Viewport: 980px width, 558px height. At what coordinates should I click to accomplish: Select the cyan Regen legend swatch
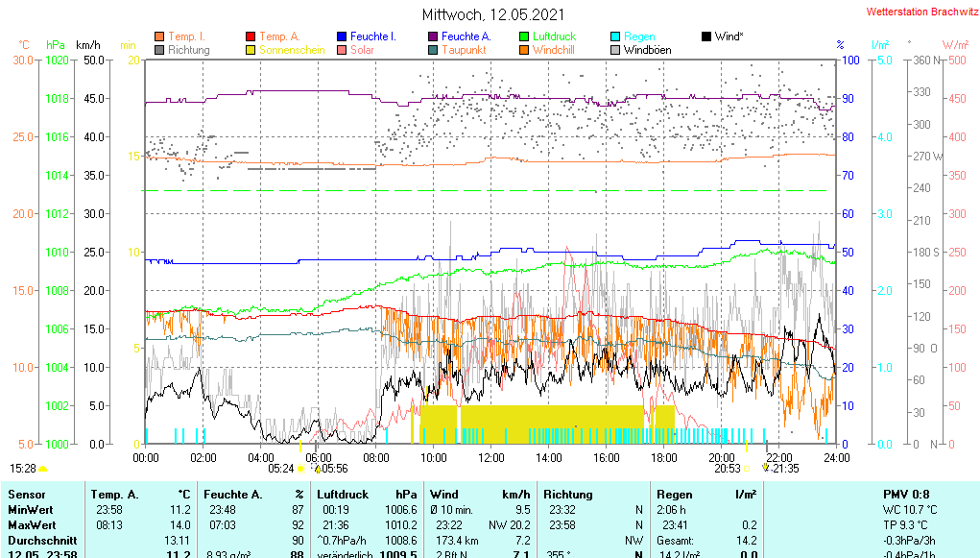(615, 36)
